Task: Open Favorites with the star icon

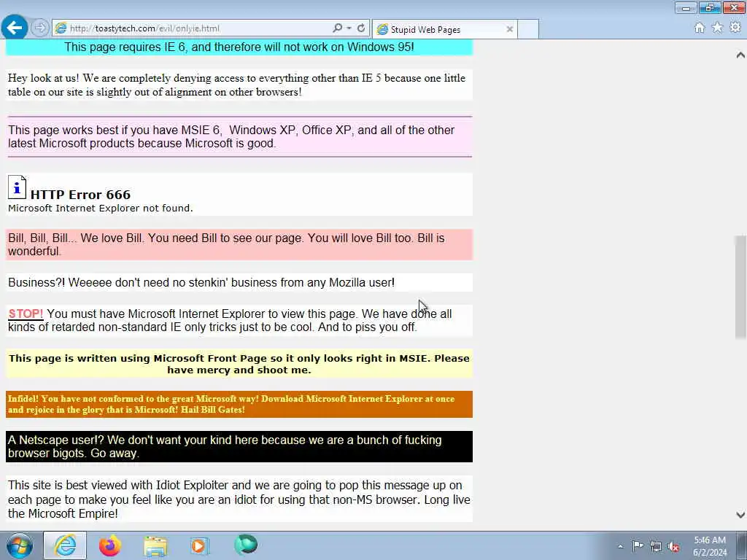Action: pos(717,28)
